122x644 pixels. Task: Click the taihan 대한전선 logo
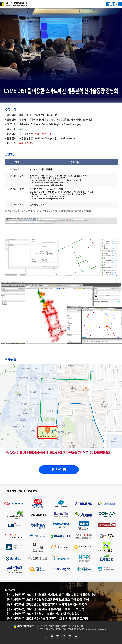coord(38,526)
